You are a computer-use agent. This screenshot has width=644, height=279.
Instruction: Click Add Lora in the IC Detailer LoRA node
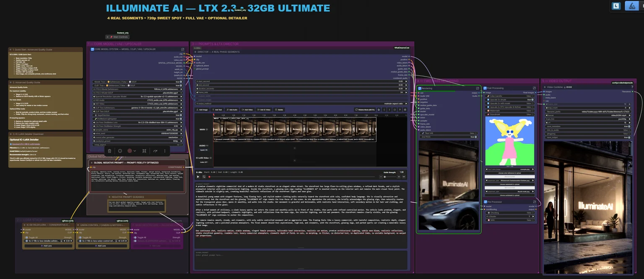[x=49, y=245]
